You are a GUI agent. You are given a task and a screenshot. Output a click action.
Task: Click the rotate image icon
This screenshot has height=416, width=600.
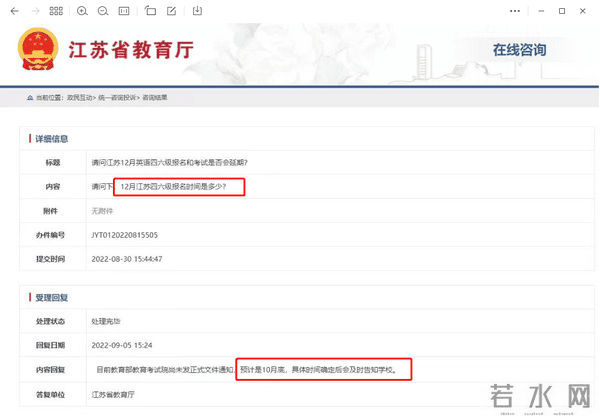[150, 11]
